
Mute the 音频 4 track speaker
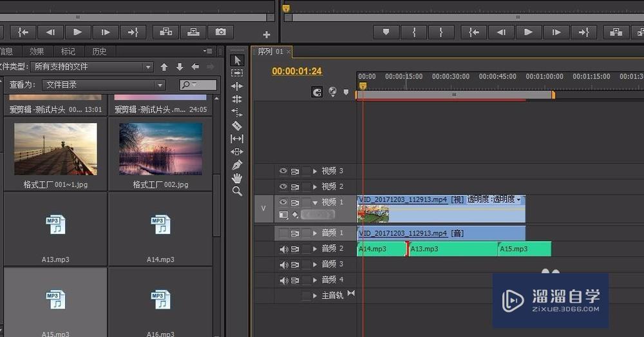coord(283,280)
